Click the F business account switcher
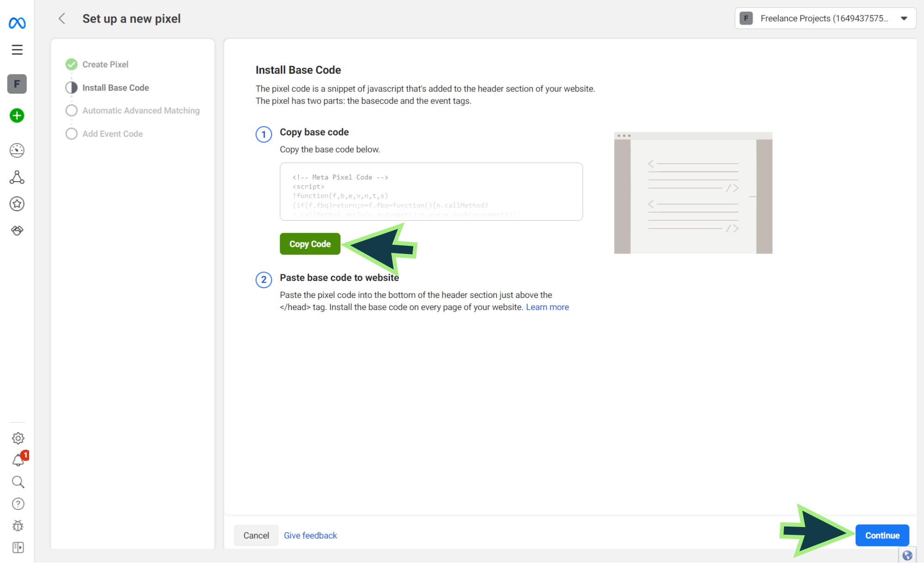This screenshot has height=563, width=924. click(17, 84)
